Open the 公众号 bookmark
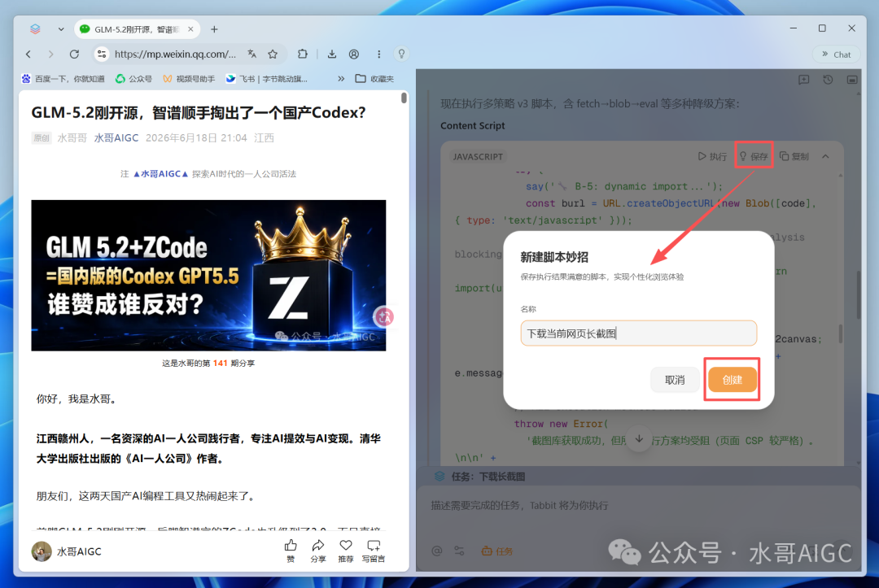879x588 pixels. tap(133, 79)
